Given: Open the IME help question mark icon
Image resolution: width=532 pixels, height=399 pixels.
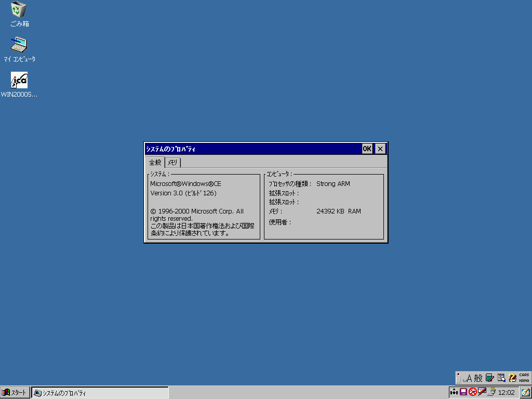Looking at the screenshot, I should (x=512, y=378).
